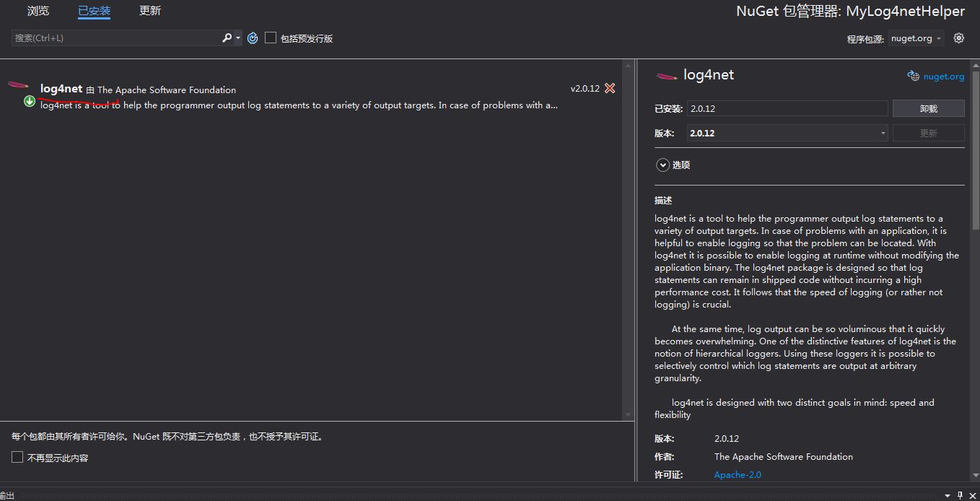Image resolution: width=980 pixels, height=501 pixels.
Task: Check the 不再显示此内容 checkbox
Action: coord(16,457)
